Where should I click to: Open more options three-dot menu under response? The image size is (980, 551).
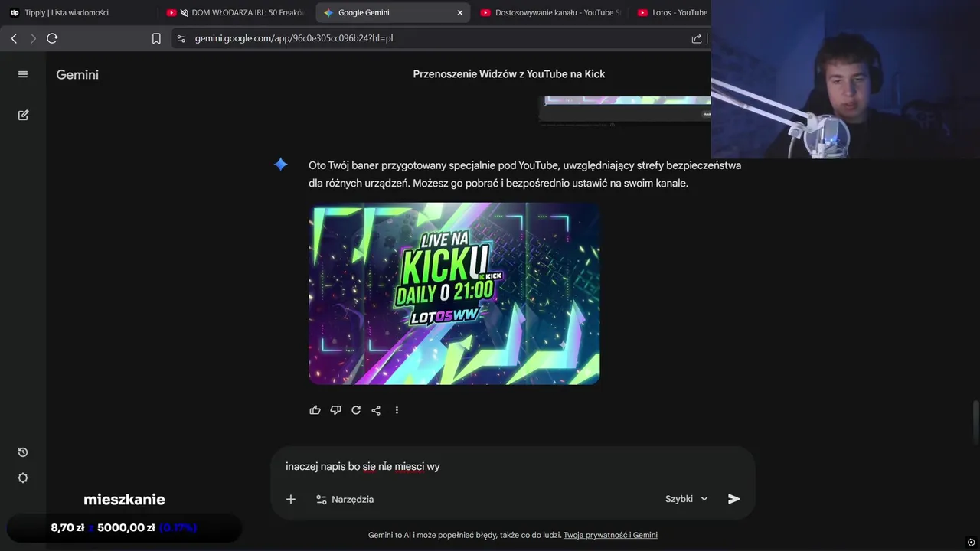point(397,410)
